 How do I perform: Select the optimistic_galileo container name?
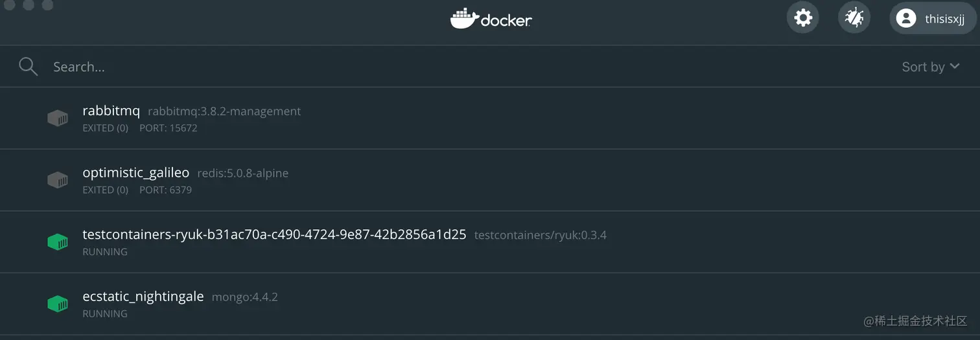[x=136, y=173]
